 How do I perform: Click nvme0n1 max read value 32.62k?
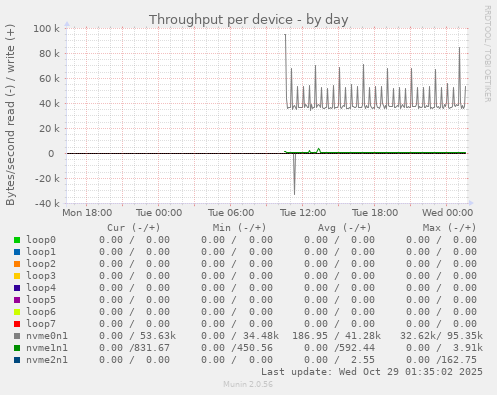pos(418,336)
